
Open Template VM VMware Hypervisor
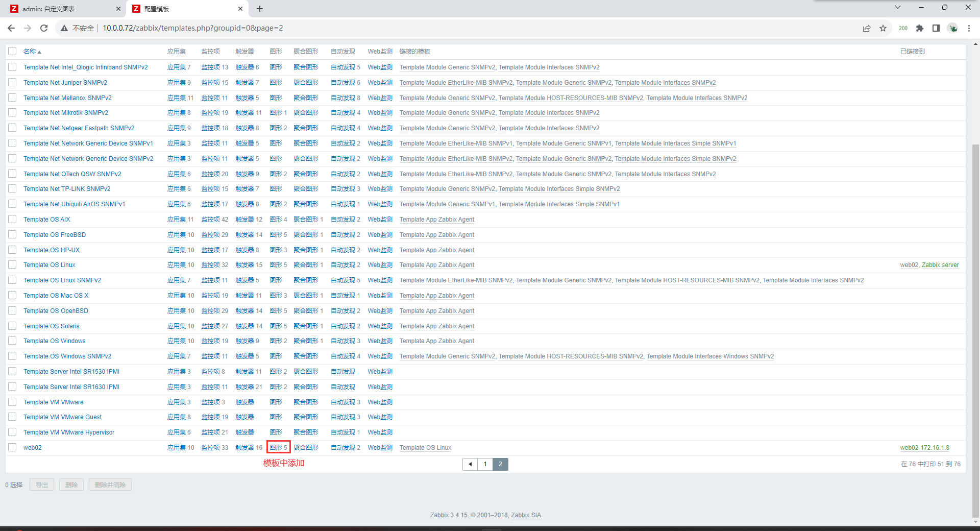[69, 432]
